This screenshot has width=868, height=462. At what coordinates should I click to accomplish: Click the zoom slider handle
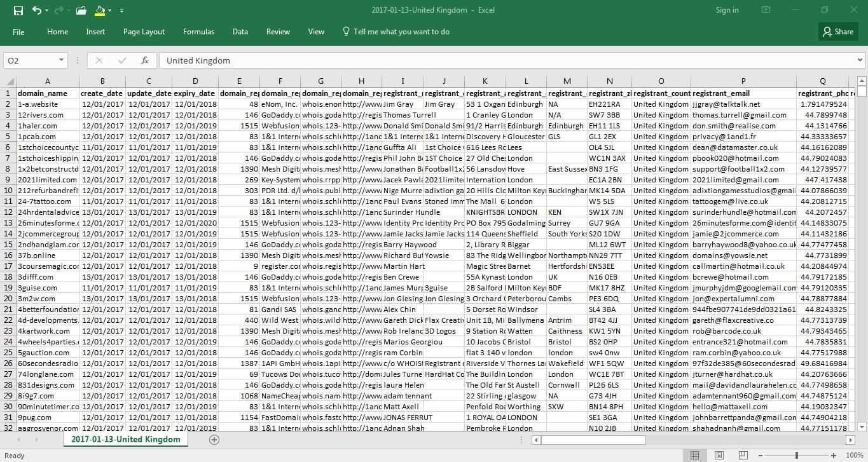(x=797, y=455)
